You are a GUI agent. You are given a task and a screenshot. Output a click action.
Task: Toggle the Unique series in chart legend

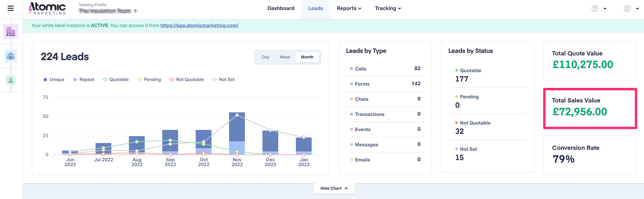tap(54, 80)
